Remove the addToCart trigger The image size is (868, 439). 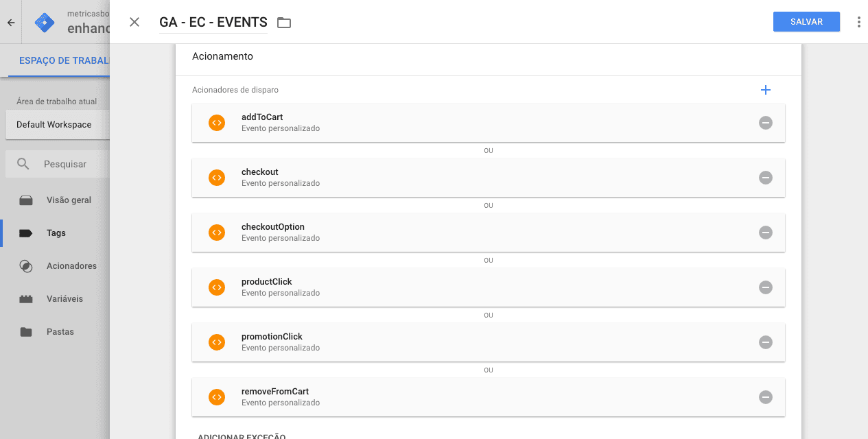pyautogui.click(x=766, y=123)
